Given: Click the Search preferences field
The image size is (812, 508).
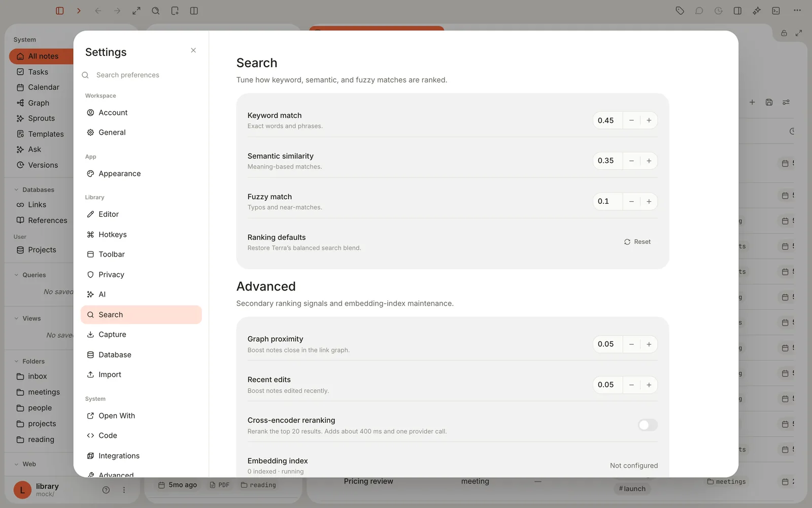Looking at the screenshot, I should (141, 75).
